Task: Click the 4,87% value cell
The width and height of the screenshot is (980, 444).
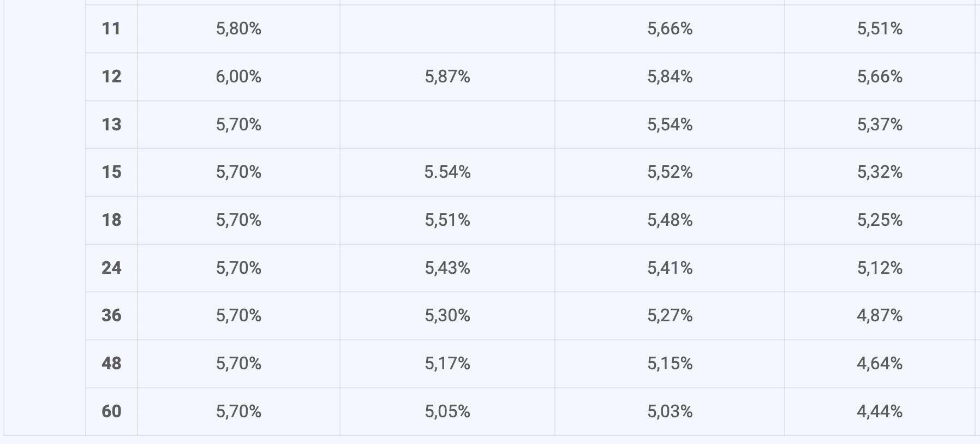Action: pyautogui.click(x=880, y=315)
